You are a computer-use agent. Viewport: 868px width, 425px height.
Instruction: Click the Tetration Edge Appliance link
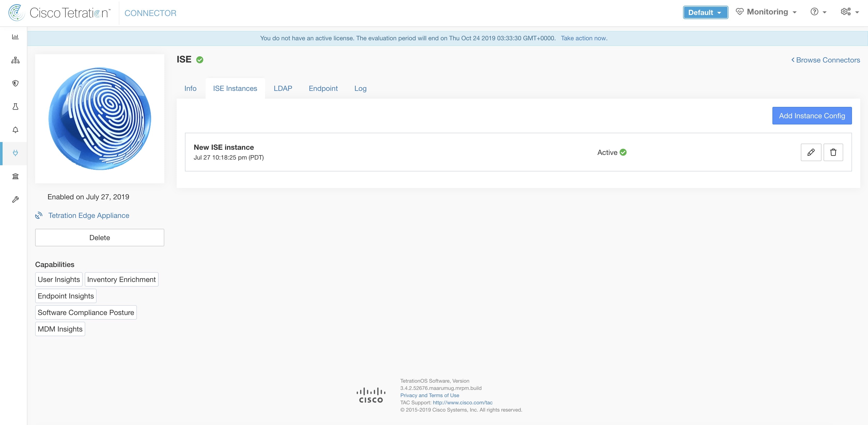(x=89, y=215)
